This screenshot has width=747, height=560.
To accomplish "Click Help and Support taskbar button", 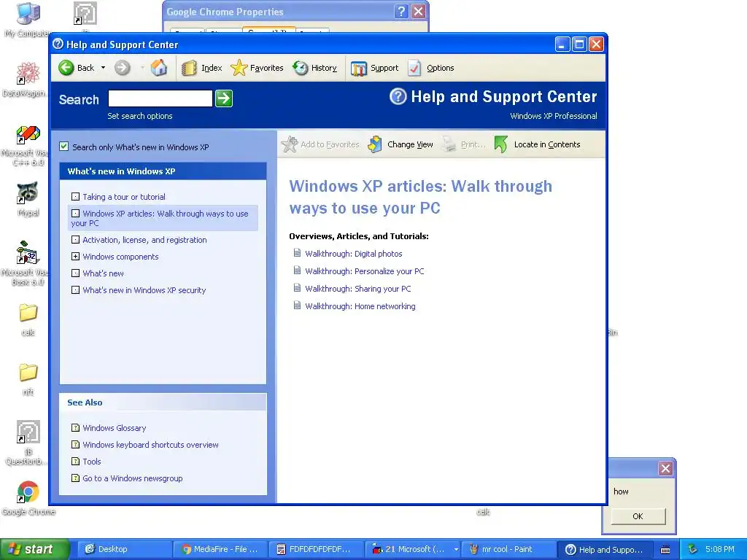I will pyautogui.click(x=604, y=549).
